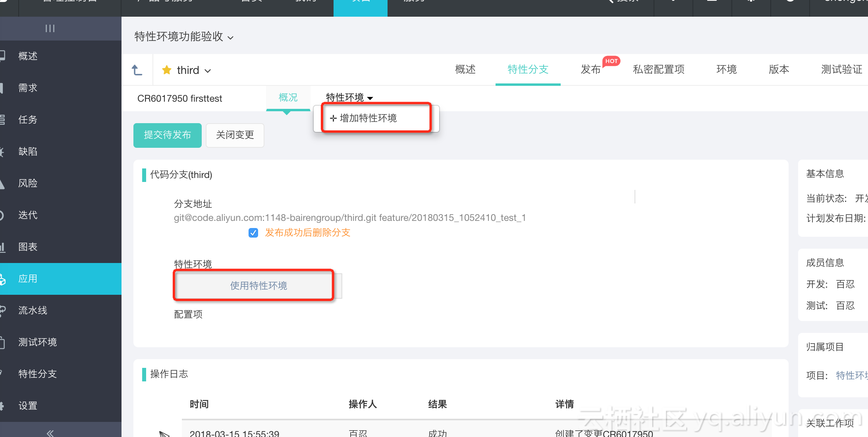The height and width of the screenshot is (437, 868).
Task: Uncheck 发布成功后删除分支 checkbox
Action: (253, 233)
